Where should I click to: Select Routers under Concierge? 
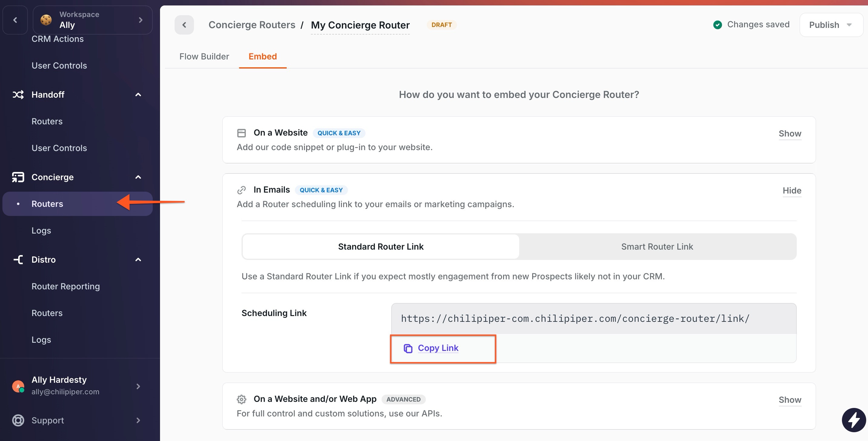78,204
